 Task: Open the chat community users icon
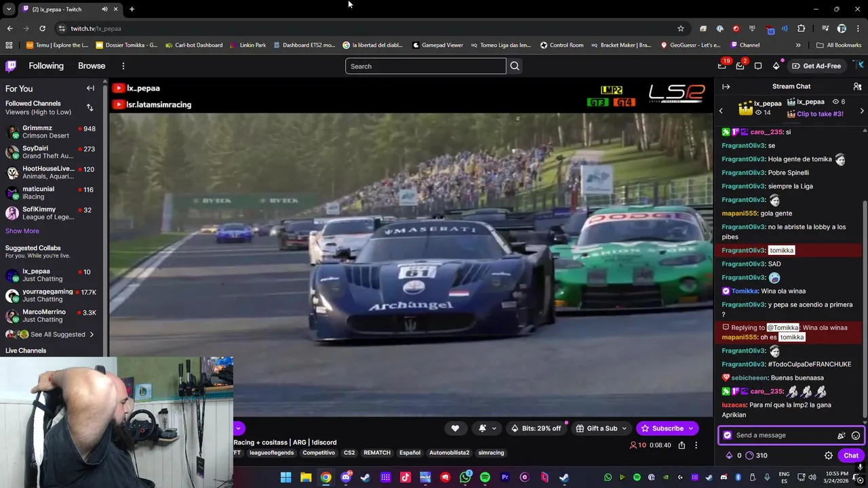point(857,86)
